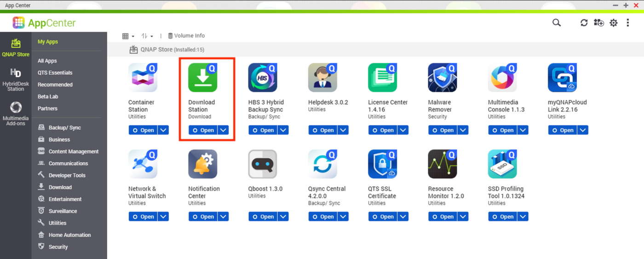644x259 pixels.
Task: Expand Notification Center Open dropdown arrow
Action: [223, 217]
